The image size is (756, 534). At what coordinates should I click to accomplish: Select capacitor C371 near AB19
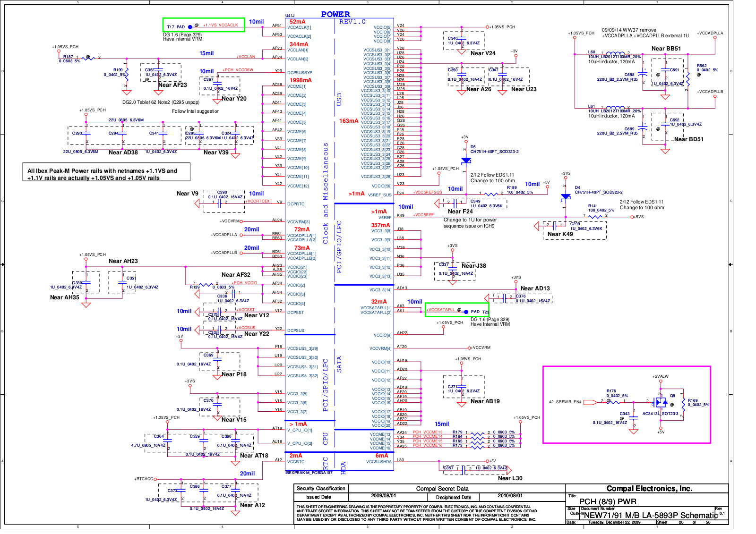(462, 387)
